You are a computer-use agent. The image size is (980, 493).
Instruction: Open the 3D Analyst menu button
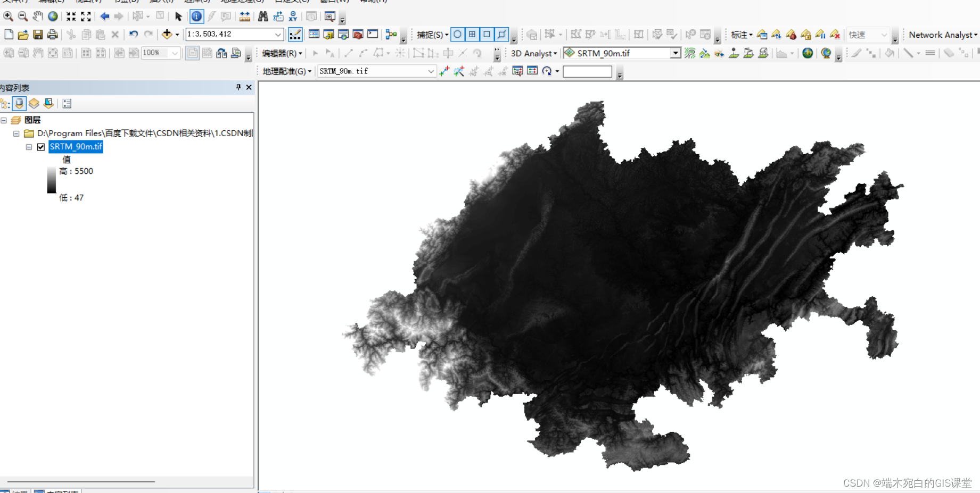click(x=534, y=53)
